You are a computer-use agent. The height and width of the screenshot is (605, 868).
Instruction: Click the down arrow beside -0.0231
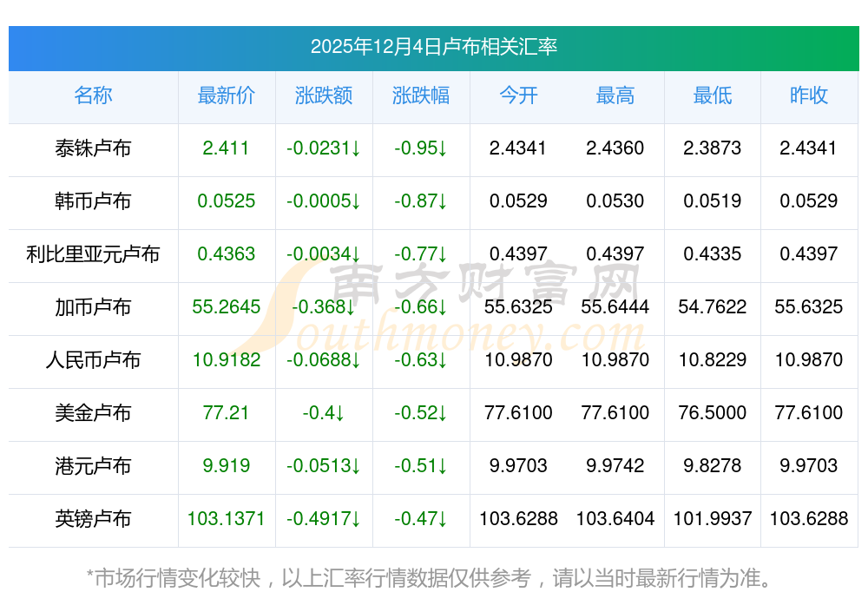tap(355, 148)
